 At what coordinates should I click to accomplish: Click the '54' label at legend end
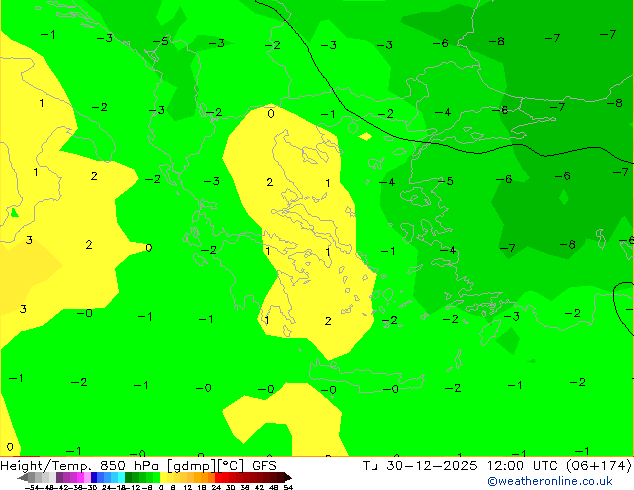tap(288, 487)
